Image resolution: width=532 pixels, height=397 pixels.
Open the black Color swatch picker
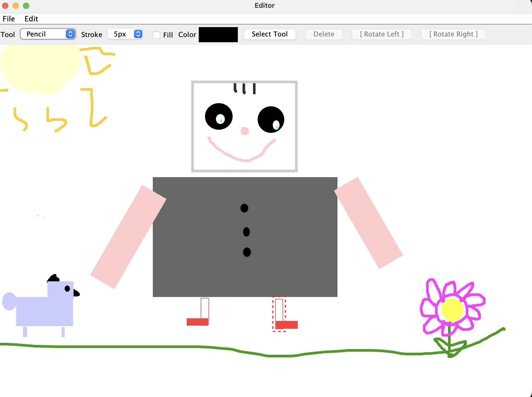218,34
